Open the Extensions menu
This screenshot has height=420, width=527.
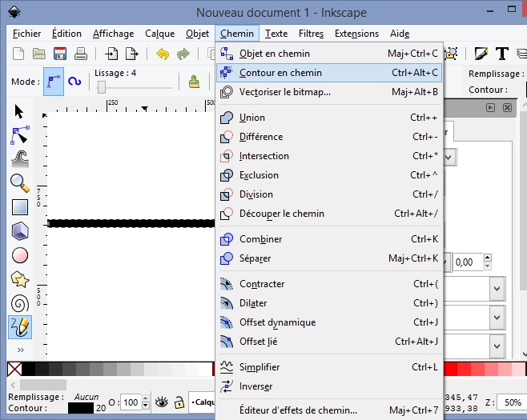point(356,34)
